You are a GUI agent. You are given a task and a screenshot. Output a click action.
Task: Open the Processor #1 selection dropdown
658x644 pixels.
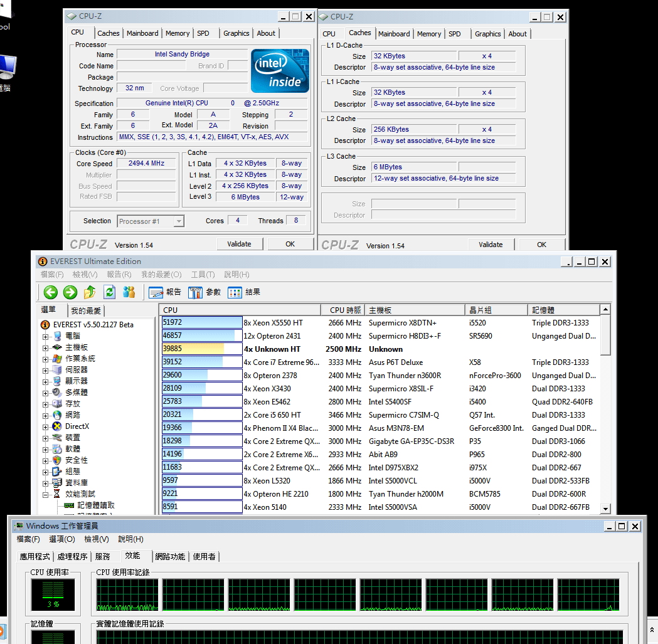tap(179, 221)
